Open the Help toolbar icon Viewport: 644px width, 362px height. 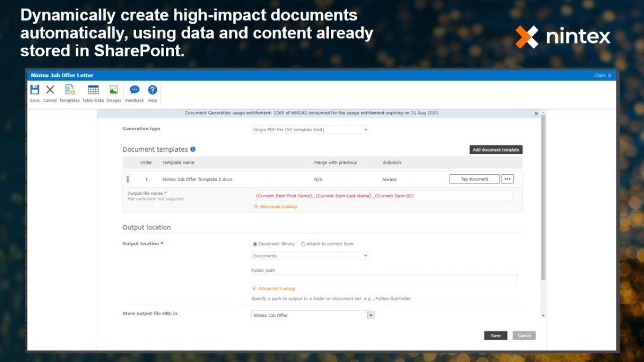(x=152, y=93)
